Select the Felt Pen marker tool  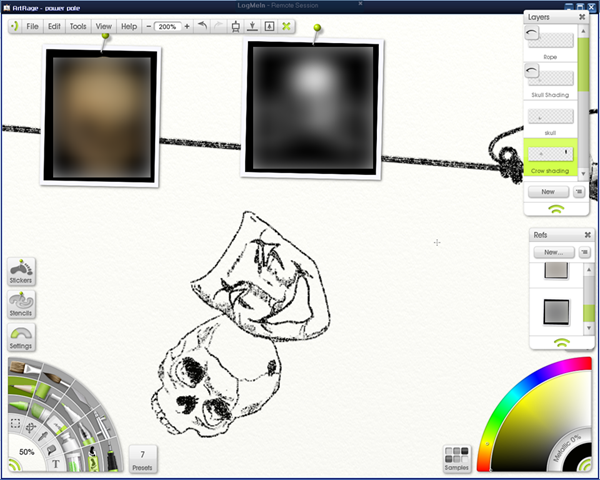pyautogui.click(x=70, y=413)
